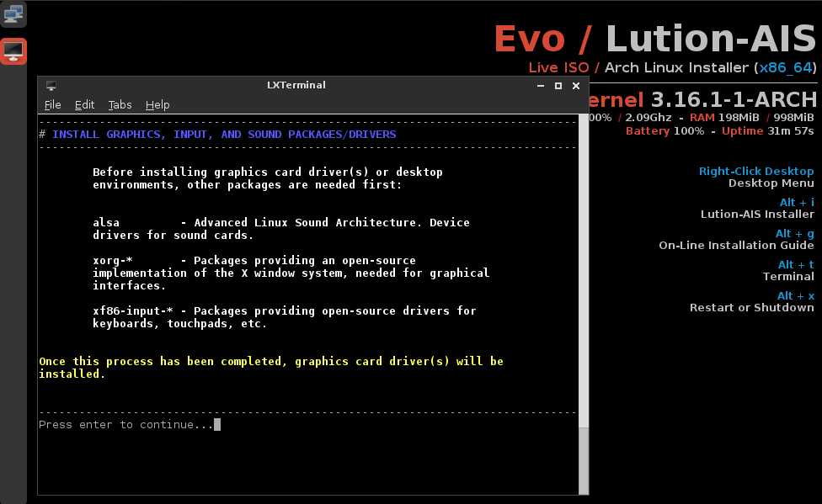This screenshot has width=822, height=504.
Task: Click the 'On-Line Installation Guide' label
Action: pos(737,245)
